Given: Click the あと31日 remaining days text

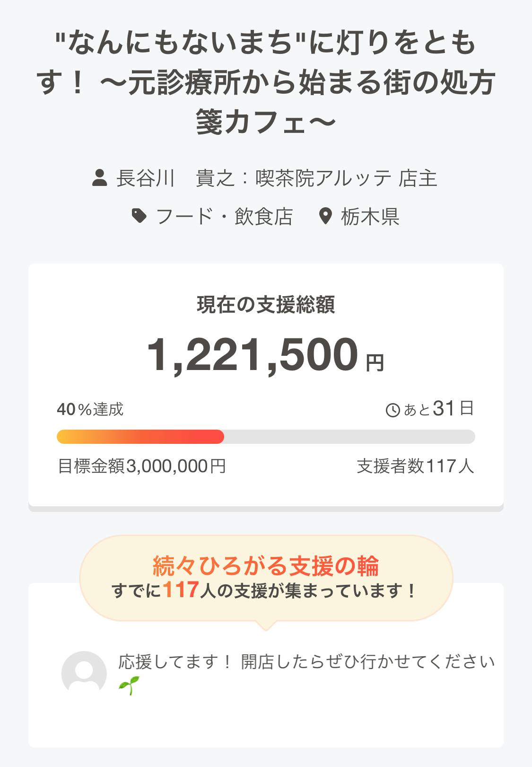Looking at the screenshot, I should point(438,409).
